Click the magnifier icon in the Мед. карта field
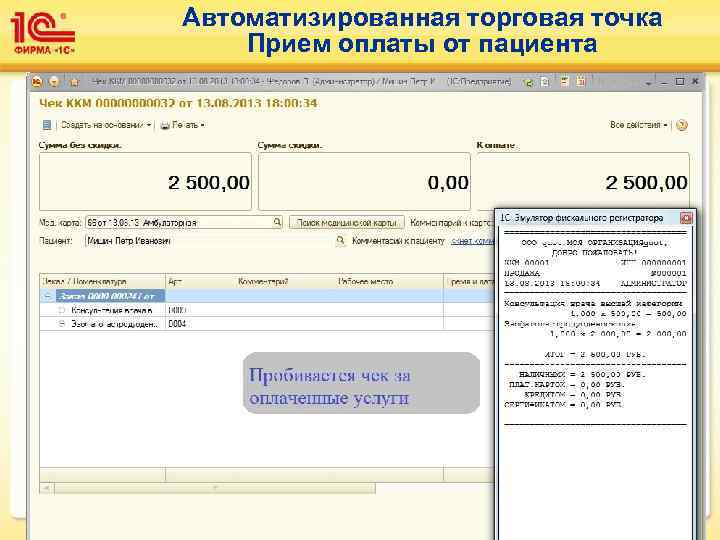Image resolution: width=720 pixels, height=540 pixels. point(277,222)
